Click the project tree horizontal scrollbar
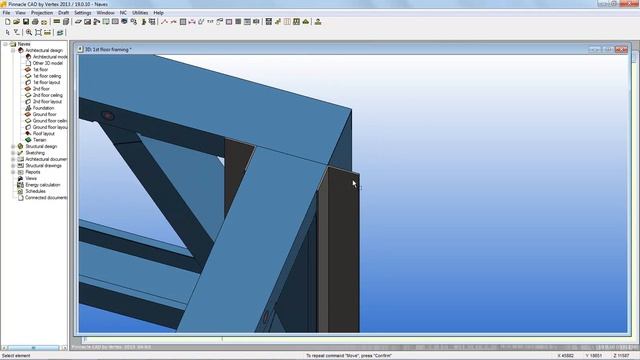This screenshot has height=360, width=640. (34, 348)
